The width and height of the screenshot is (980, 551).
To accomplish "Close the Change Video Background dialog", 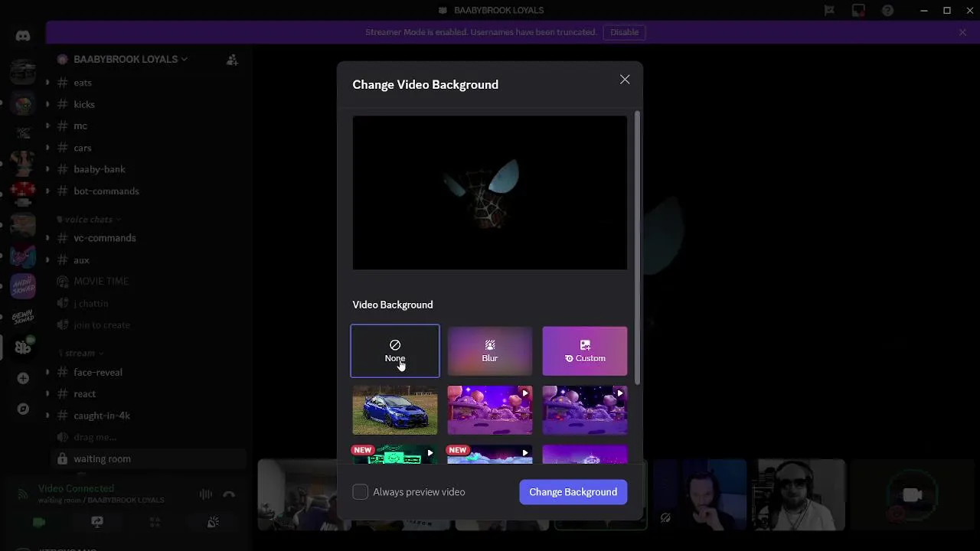I will point(625,80).
